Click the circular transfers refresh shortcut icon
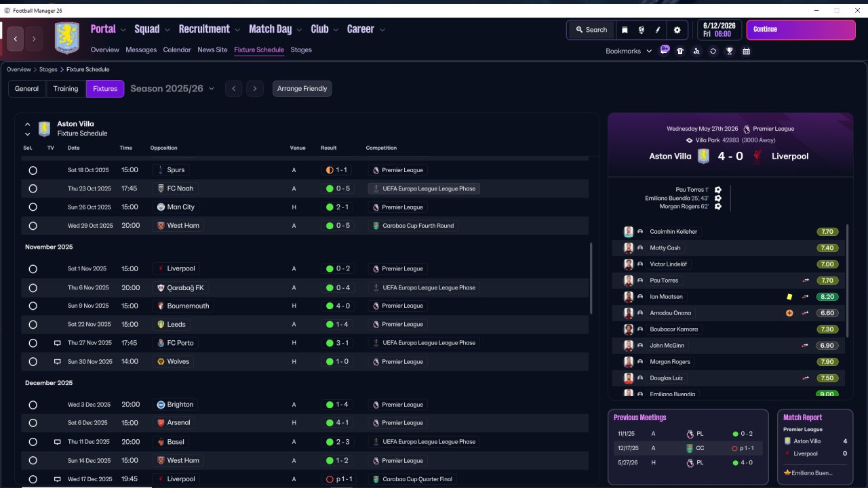This screenshot has height=488, width=868. click(713, 51)
